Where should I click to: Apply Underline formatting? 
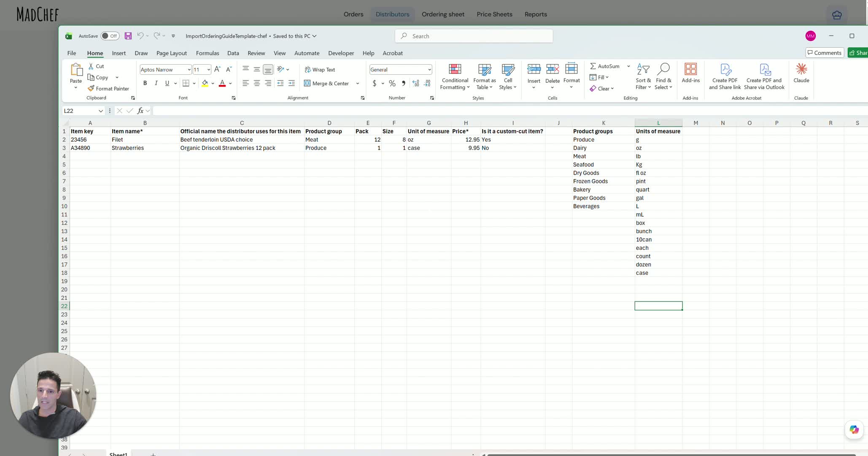(167, 83)
